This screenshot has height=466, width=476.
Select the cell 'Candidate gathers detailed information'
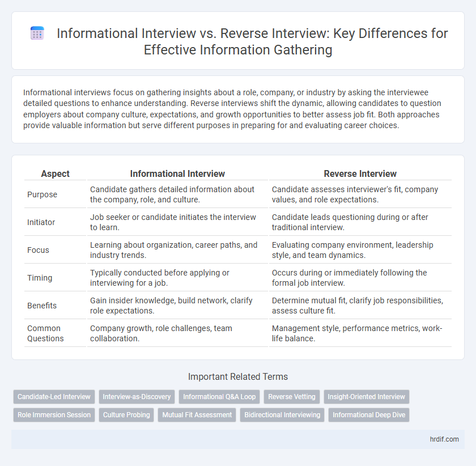coord(177,194)
